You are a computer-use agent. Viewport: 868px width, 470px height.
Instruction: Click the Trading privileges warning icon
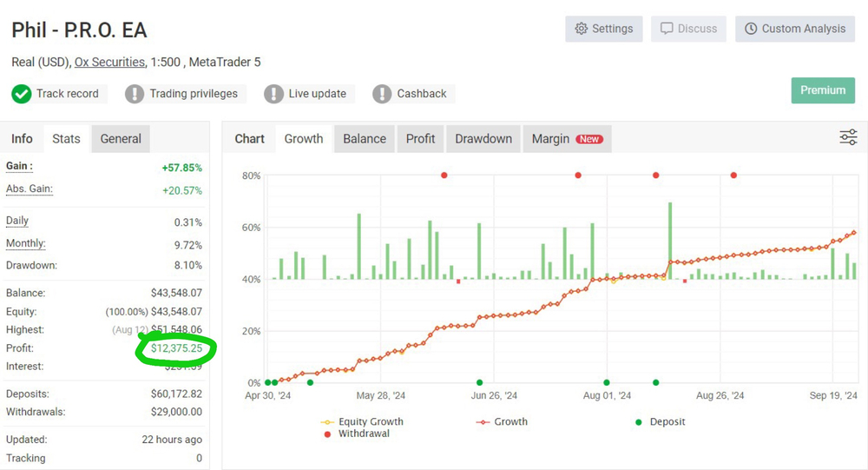point(135,94)
